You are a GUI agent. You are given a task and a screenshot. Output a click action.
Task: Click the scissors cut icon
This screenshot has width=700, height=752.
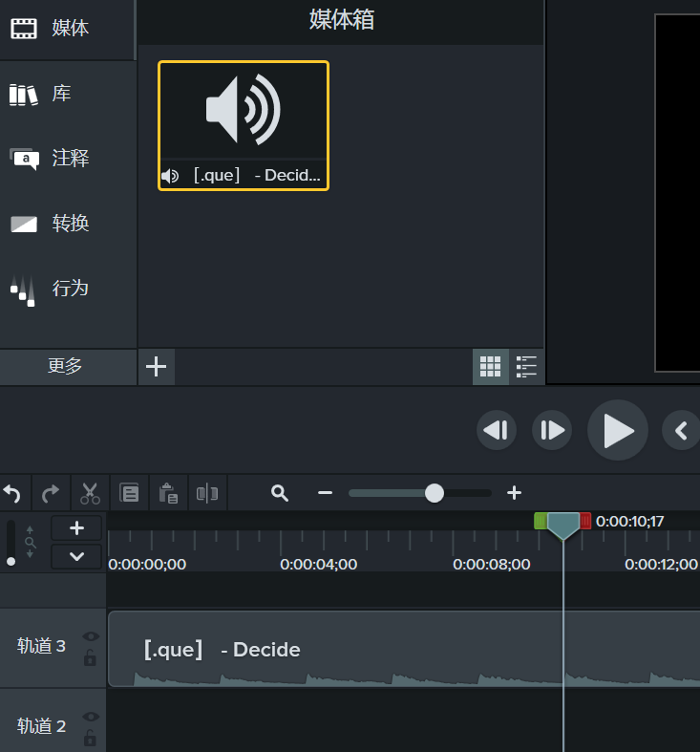[90, 493]
